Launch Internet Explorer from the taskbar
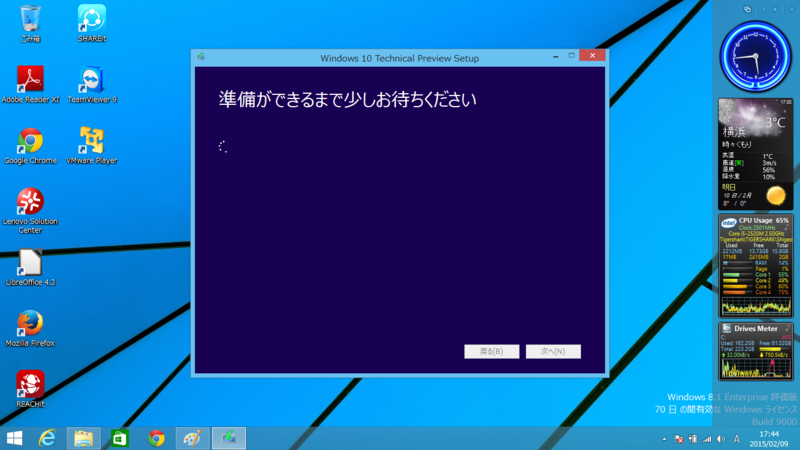The height and width of the screenshot is (450, 800). coord(47,438)
